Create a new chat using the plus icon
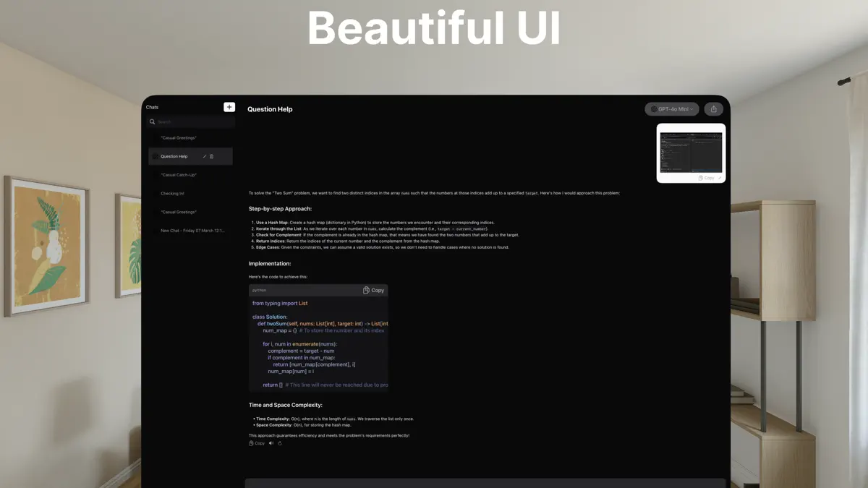 (x=229, y=106)
